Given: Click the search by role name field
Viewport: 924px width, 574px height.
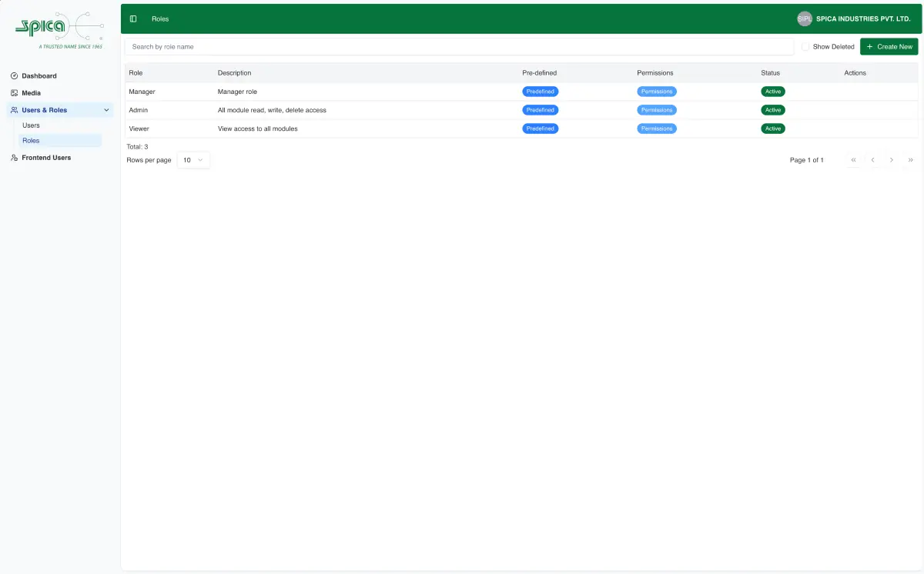Looking at the screenshot, I should [460, 46].
